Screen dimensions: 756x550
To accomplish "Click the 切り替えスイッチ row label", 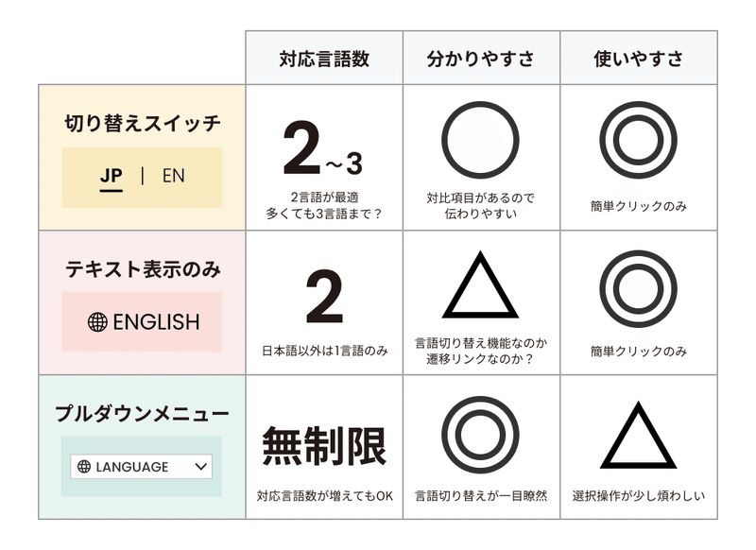I will pos(142,123).
